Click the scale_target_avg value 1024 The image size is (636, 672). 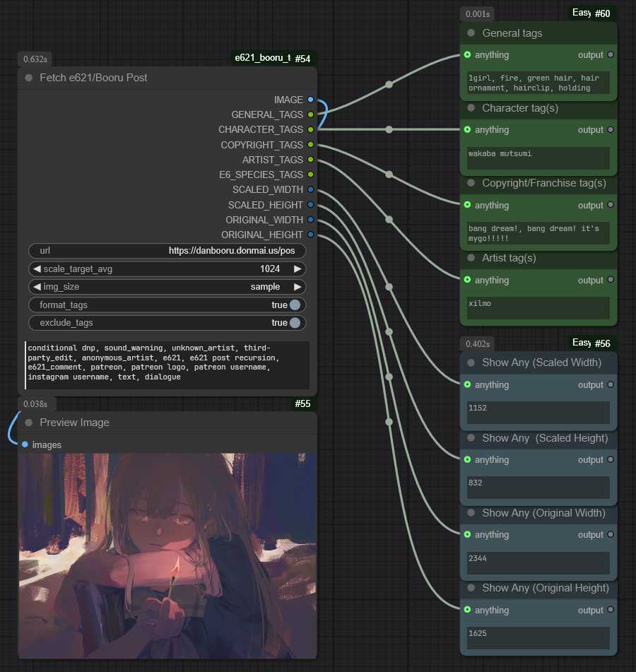[x=269, y=269]
